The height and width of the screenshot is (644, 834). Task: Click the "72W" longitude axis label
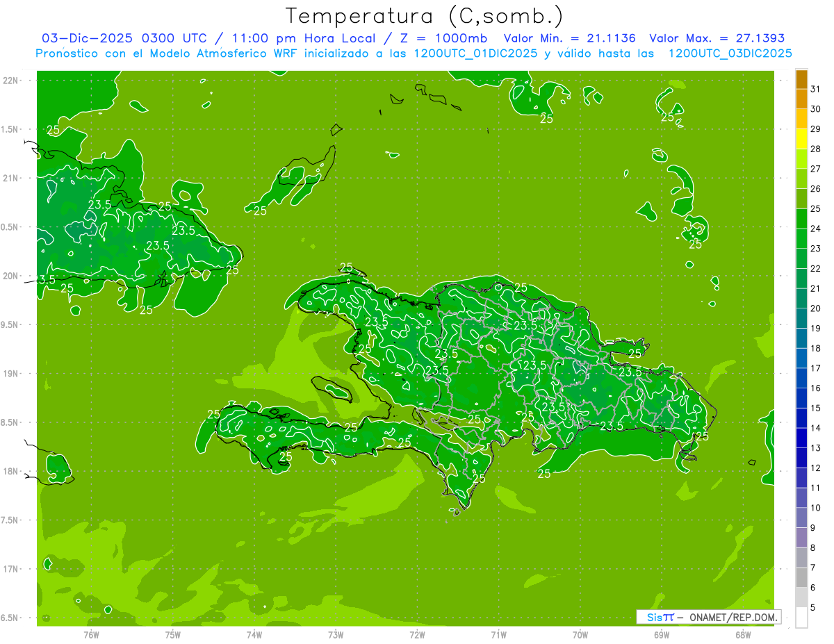point(417,634)
